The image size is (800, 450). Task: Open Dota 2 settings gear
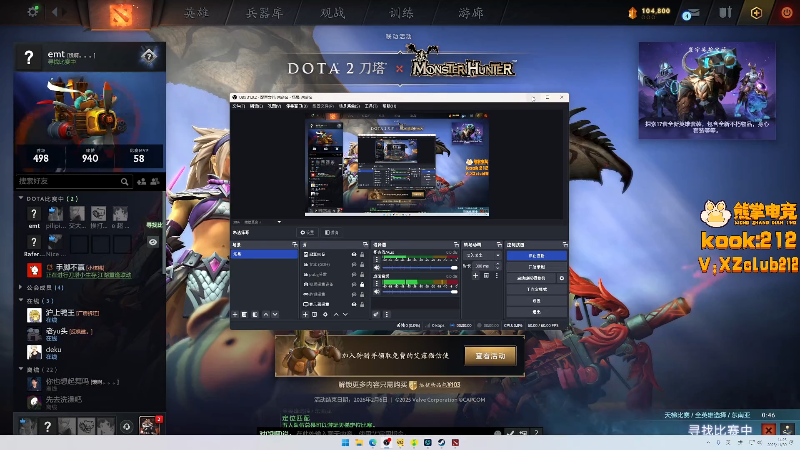(x=33, y=11)
